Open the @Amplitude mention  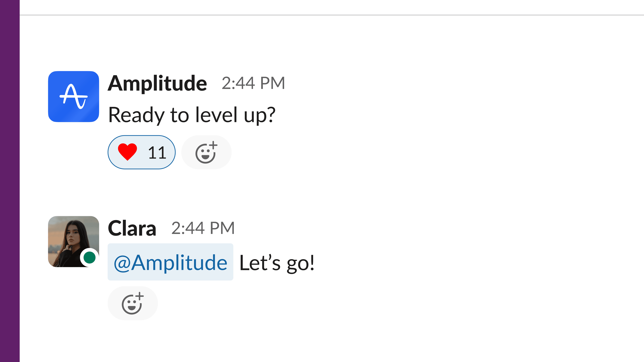point(171,262)
